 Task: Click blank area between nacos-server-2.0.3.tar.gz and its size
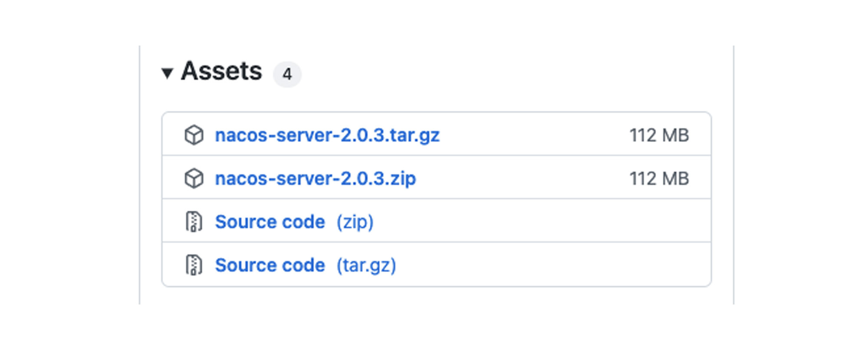[534, 135]
